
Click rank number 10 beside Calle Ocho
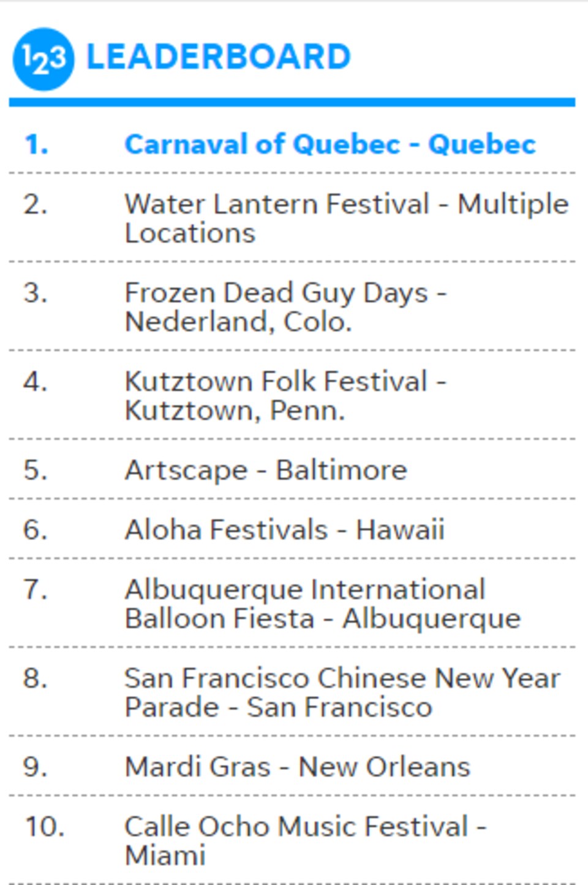[x=44, y=826]
